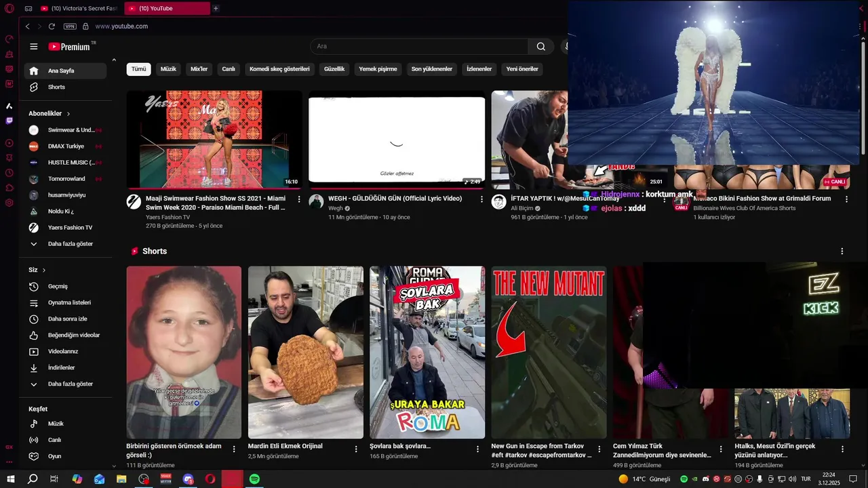Click the www.youtube.com address bar
This screenshot has width=868, height=488.
[122, 26]
